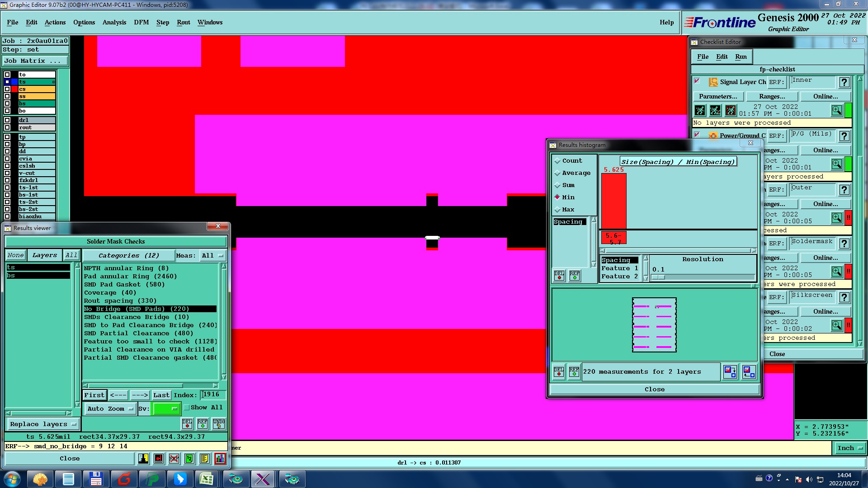
Task: Uncheck the Signal Layer check checkbox
Action: point(697,81)
